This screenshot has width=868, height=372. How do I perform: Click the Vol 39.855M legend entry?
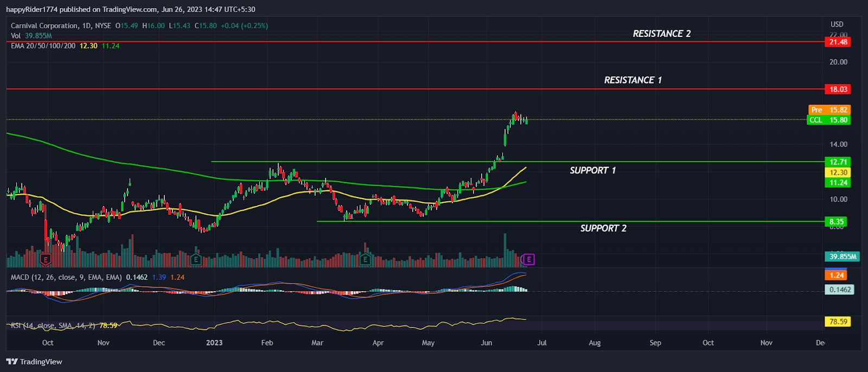click(x=31, y=36)
